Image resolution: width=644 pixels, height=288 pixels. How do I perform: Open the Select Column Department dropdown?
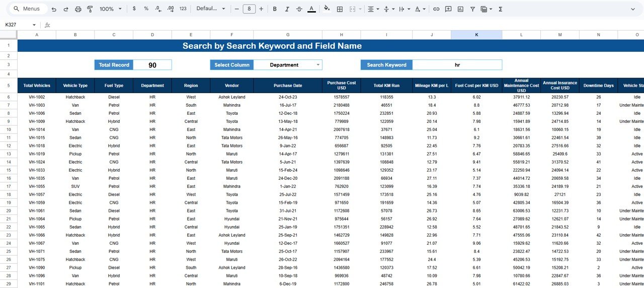point(317,65)
